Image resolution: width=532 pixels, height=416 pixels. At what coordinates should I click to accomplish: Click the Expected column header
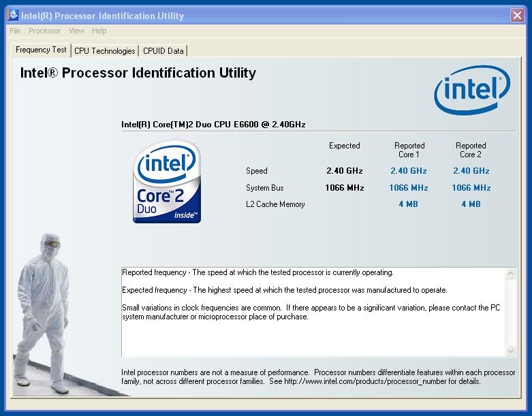pos(345,146)
